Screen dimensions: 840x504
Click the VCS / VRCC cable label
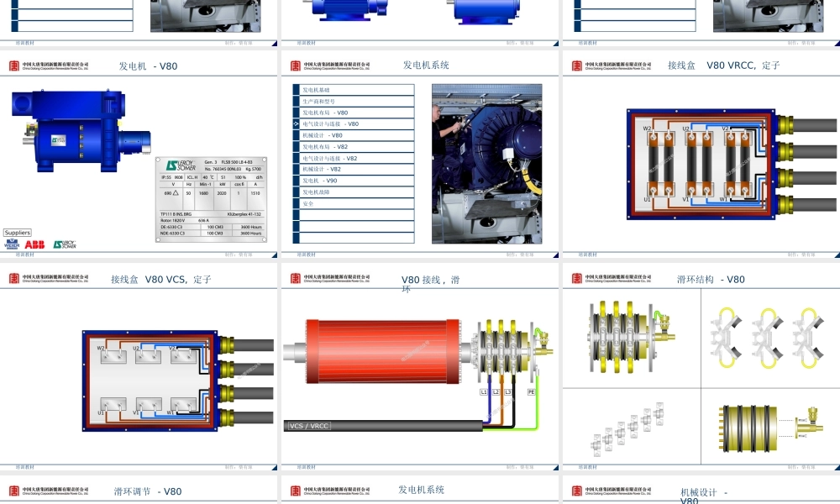[309, 426]
